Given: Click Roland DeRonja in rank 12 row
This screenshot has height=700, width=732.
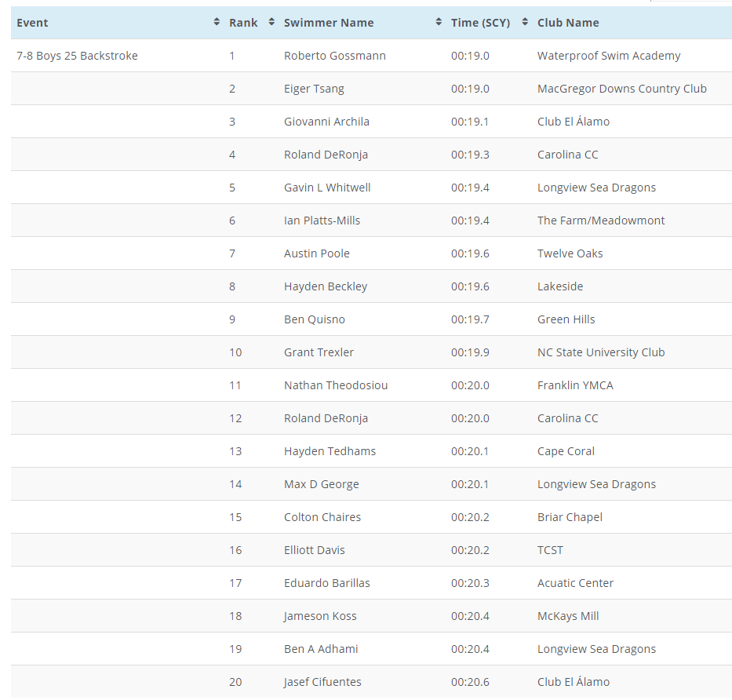Looking at the screenshot, I should coord(326,418).
